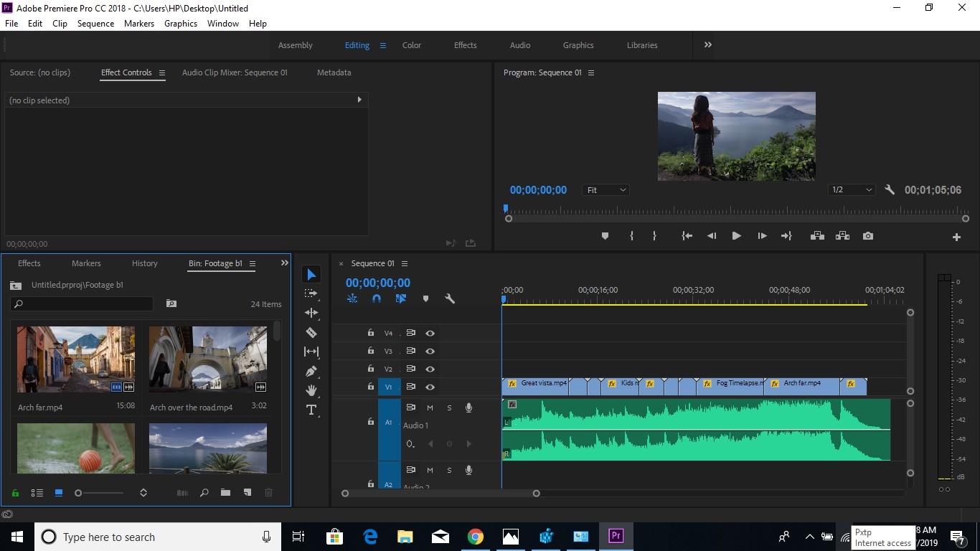This screenshot has width=980, height=551.
Task: Choose the Ripple Edit tool
Action: point(311,313)
